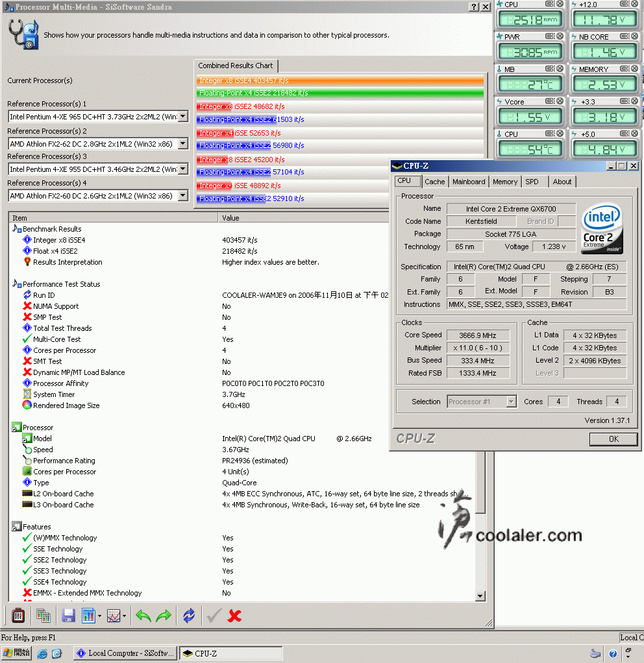Switch to Local Computer SiSoftware taskbar button
This screenshot has height=663, width=644.
pos(125,653)
